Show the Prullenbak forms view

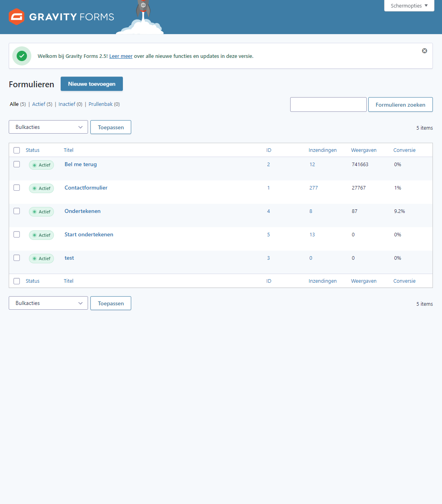100,104
